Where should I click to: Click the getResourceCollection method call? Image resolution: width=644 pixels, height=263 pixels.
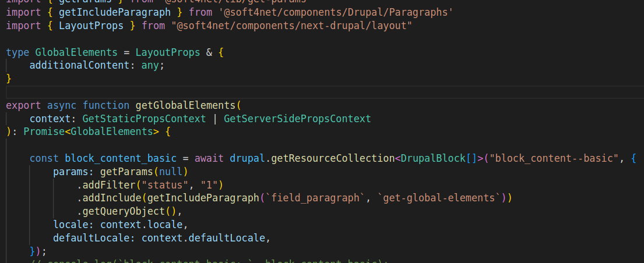click(x=333, y=158)
